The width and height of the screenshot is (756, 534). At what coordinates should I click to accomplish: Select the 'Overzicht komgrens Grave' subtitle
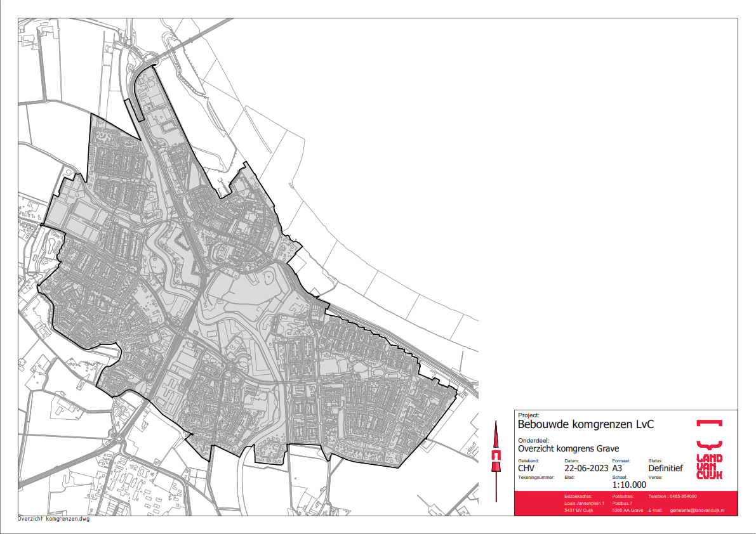pos(568,448)
